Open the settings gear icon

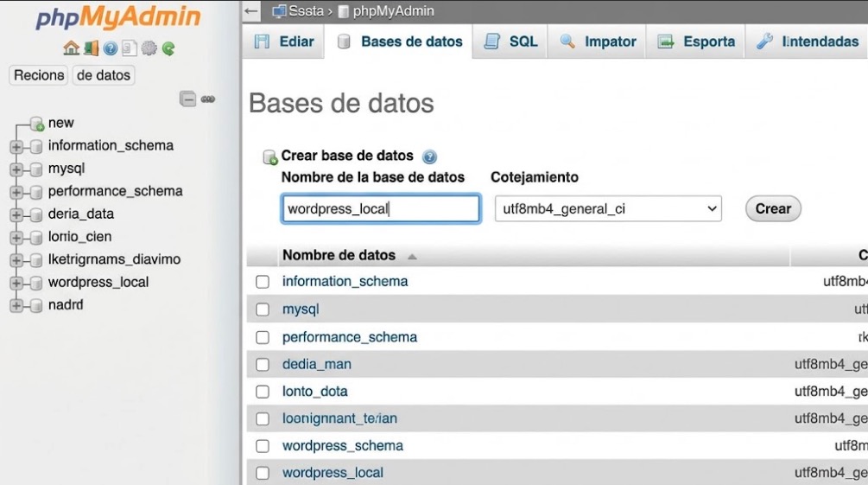click(149, 48)
